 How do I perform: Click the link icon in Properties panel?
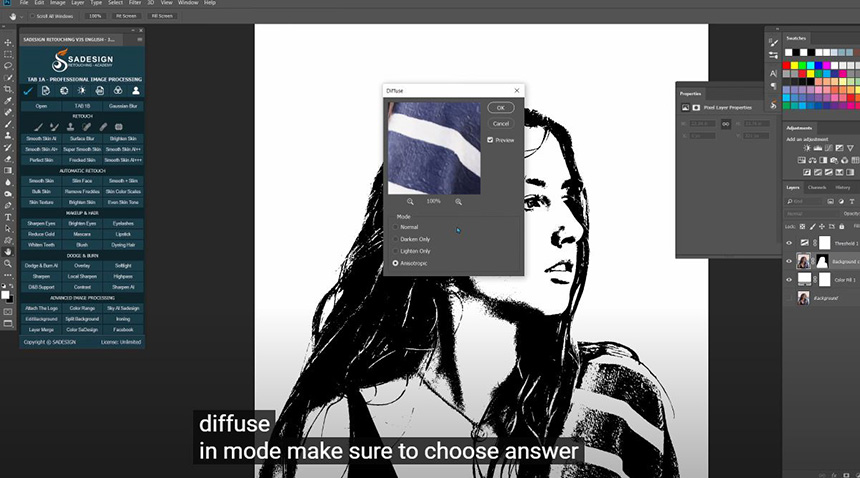coord(726,124)
